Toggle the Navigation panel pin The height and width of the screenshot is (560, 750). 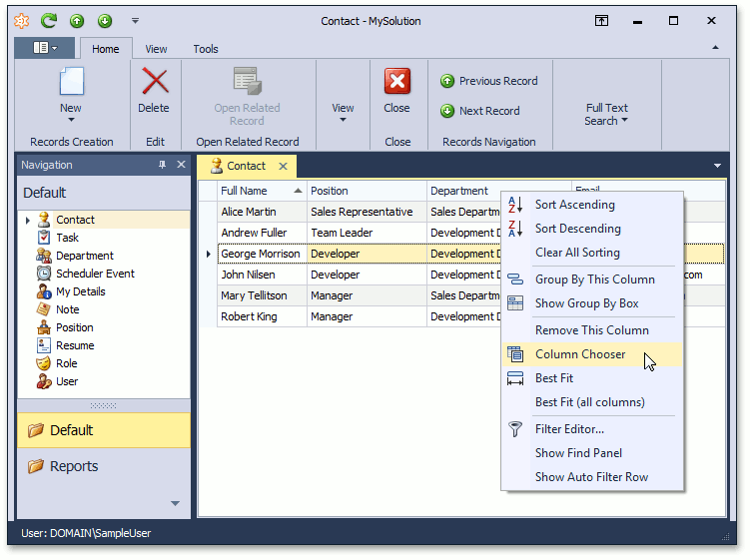[x=162, y=165]
